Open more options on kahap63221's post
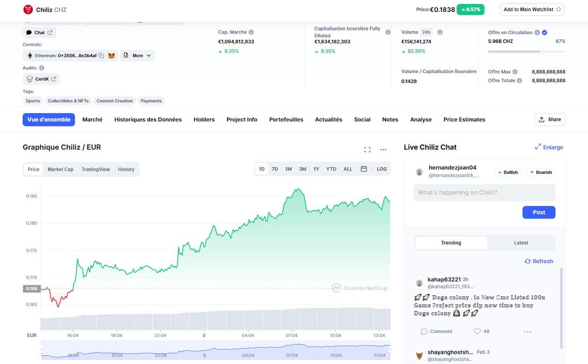The width and height of the screenshot is (588, 364). click(x=528, y=332)
